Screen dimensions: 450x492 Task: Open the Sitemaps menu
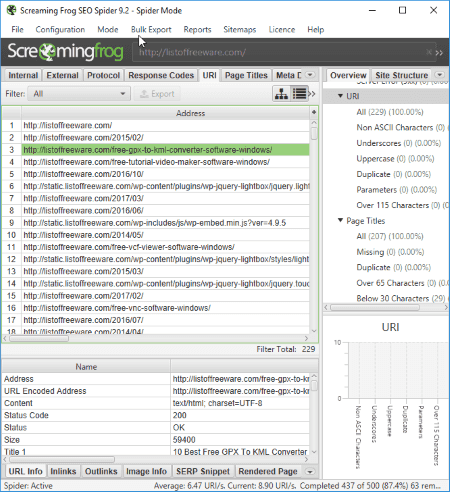(x=240, y=30)
